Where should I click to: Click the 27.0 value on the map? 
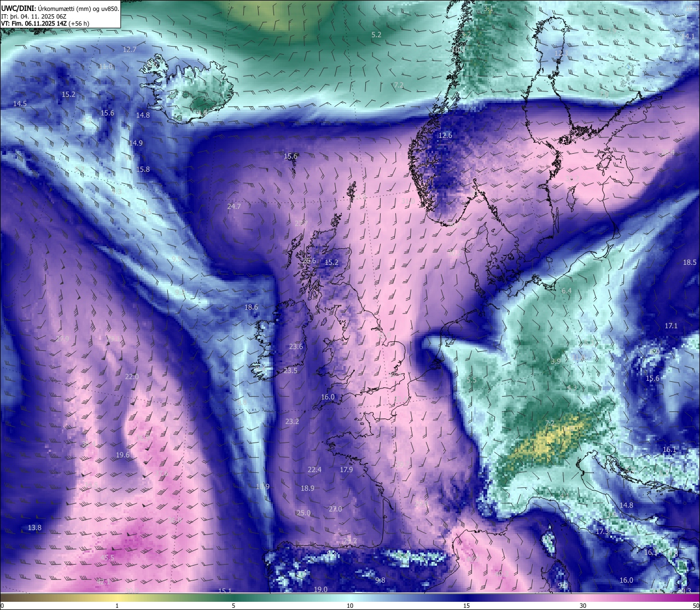[x=335, y=509]
